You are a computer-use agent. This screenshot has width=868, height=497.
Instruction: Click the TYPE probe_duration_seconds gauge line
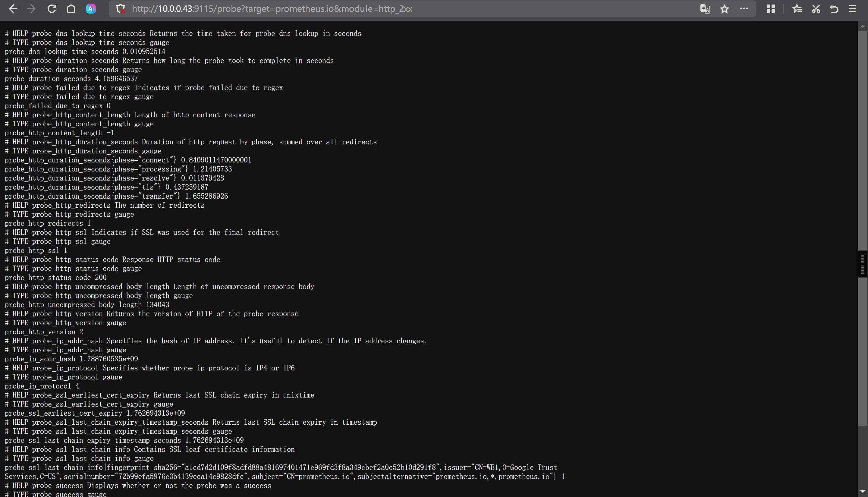(x=73, y=70)
